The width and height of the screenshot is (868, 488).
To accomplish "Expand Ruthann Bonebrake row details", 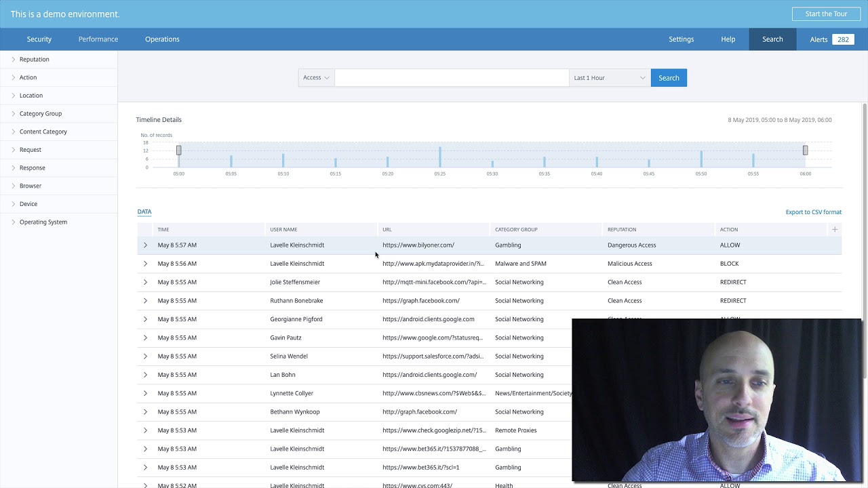I will pos(145,301).
